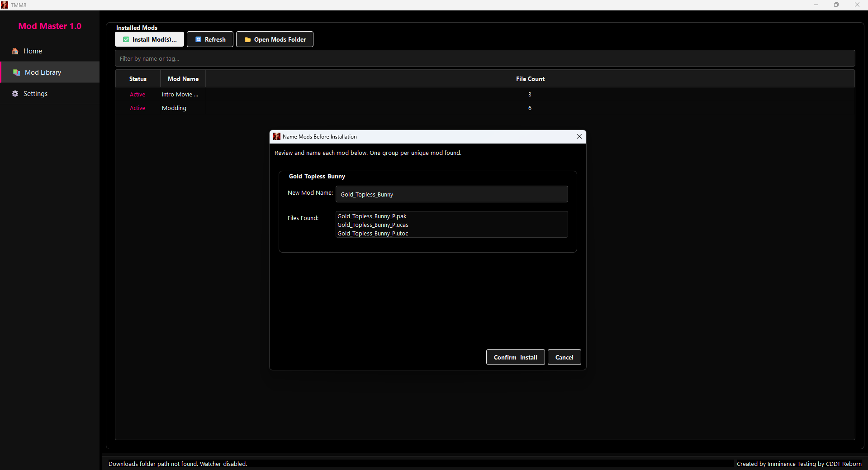The image size is (868, 470).
Task: Select Gold_Topless_Bunny_P.pak in Files Found
Action: (372, 216)
